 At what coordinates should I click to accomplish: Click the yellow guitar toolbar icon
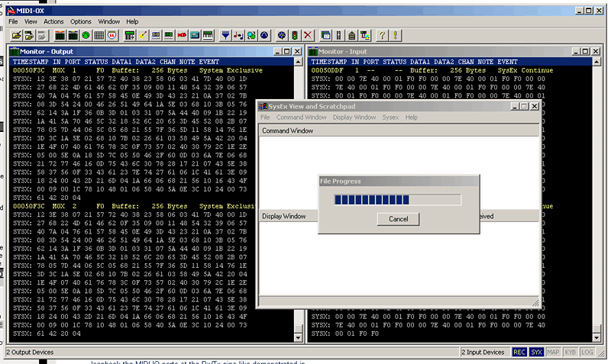(x=143, y=35)
